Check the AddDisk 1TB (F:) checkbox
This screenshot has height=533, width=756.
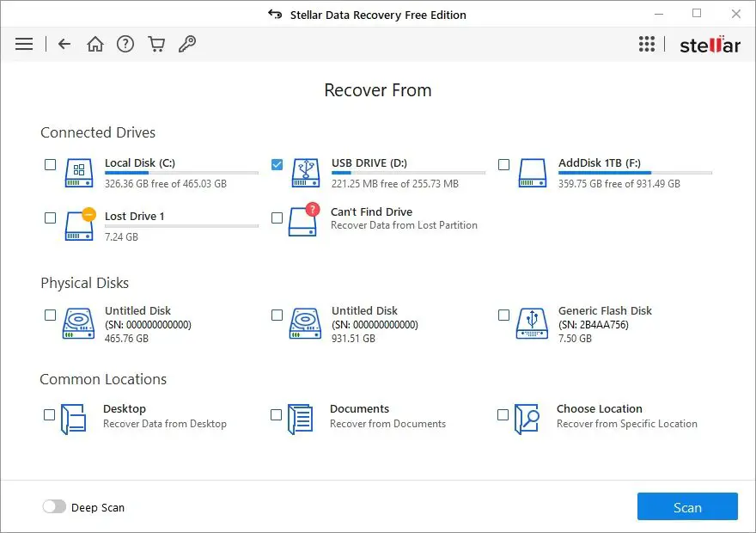click(503, 164)
